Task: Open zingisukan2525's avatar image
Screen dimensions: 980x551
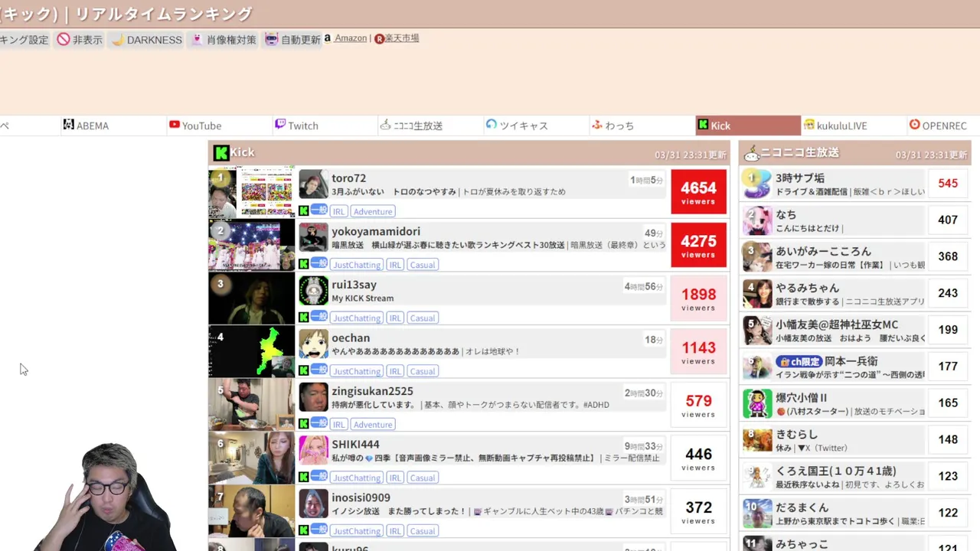Action: pyautogui.click(x=313, y=397)
